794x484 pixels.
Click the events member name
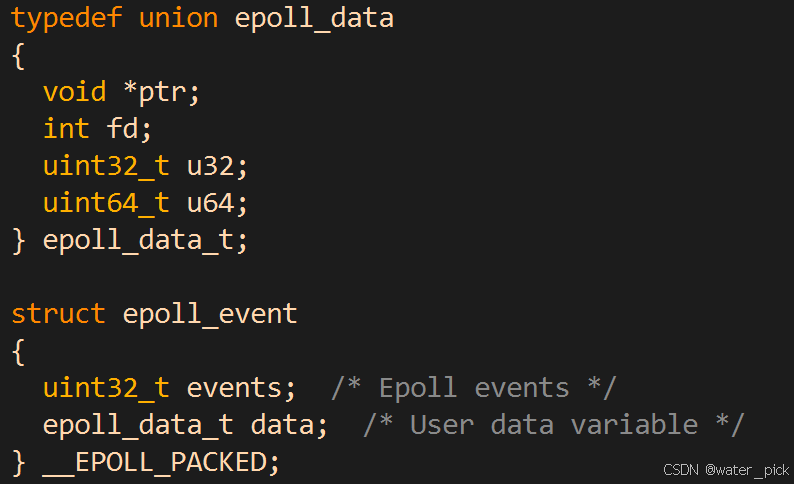[234, 387]
